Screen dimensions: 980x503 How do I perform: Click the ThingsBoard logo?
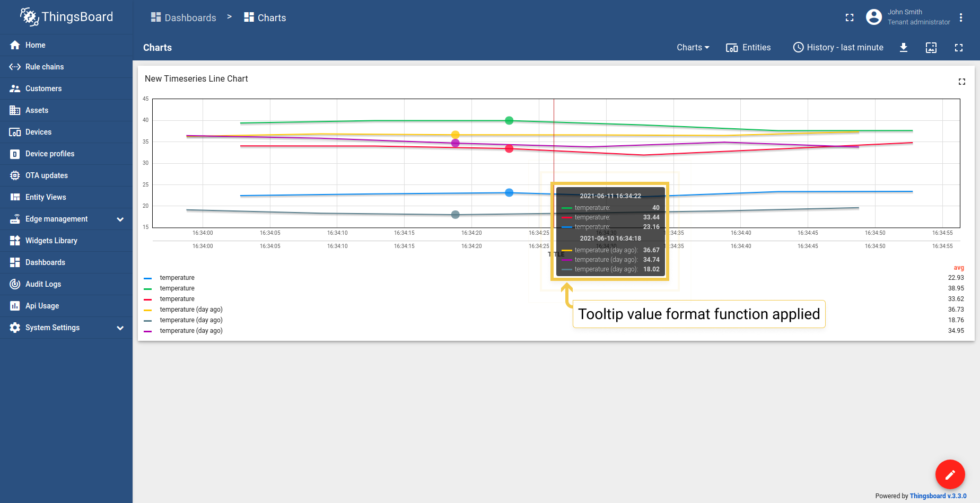click(66, 17)
